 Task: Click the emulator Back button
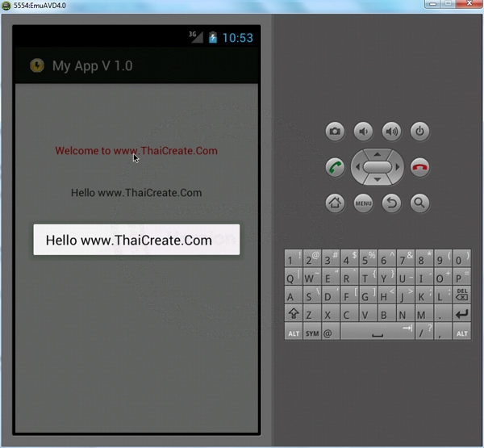pyautogui.click(x=392, y=203)
